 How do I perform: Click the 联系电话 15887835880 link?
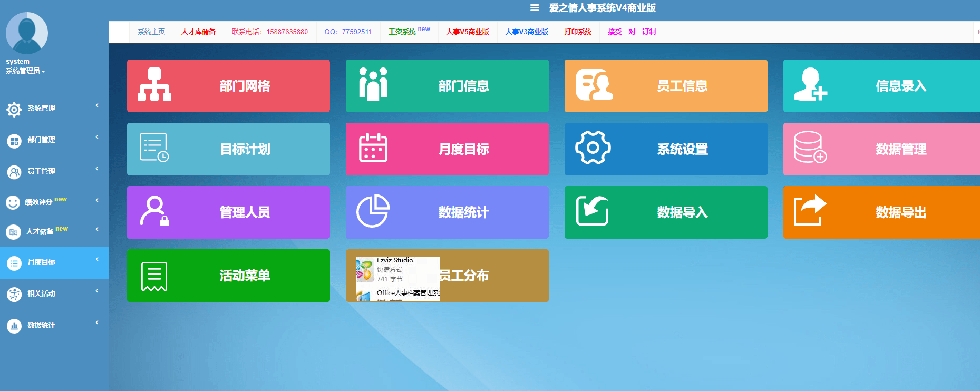270,32
